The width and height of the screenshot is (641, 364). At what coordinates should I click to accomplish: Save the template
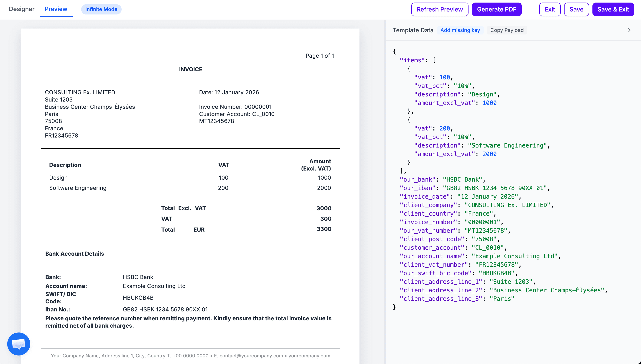(576, 9)
